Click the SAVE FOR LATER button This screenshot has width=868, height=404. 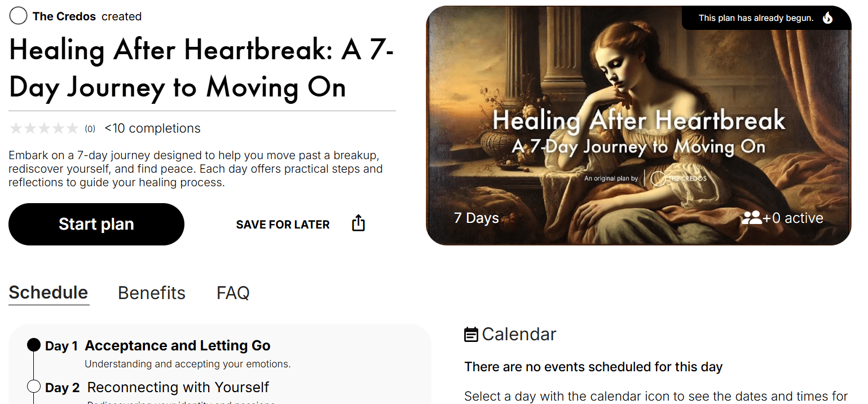click(x=283, y=225)
